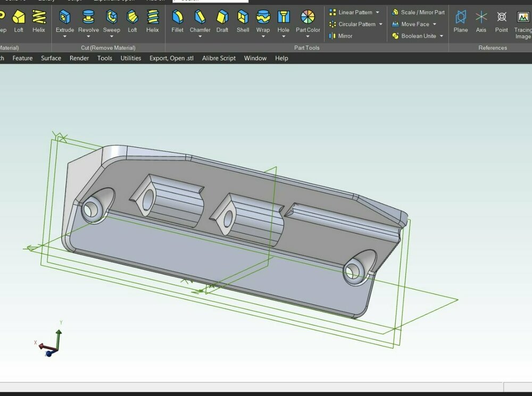Open the Feature menu

22,58
